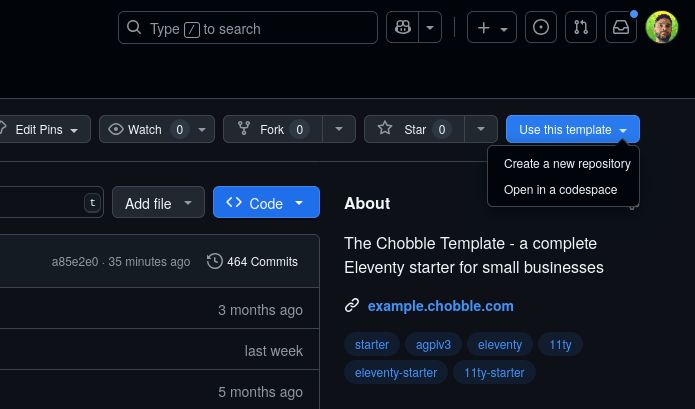Click the 't' go-to-file input
Viewport: 695px width, 409px height.
[51, 203]
